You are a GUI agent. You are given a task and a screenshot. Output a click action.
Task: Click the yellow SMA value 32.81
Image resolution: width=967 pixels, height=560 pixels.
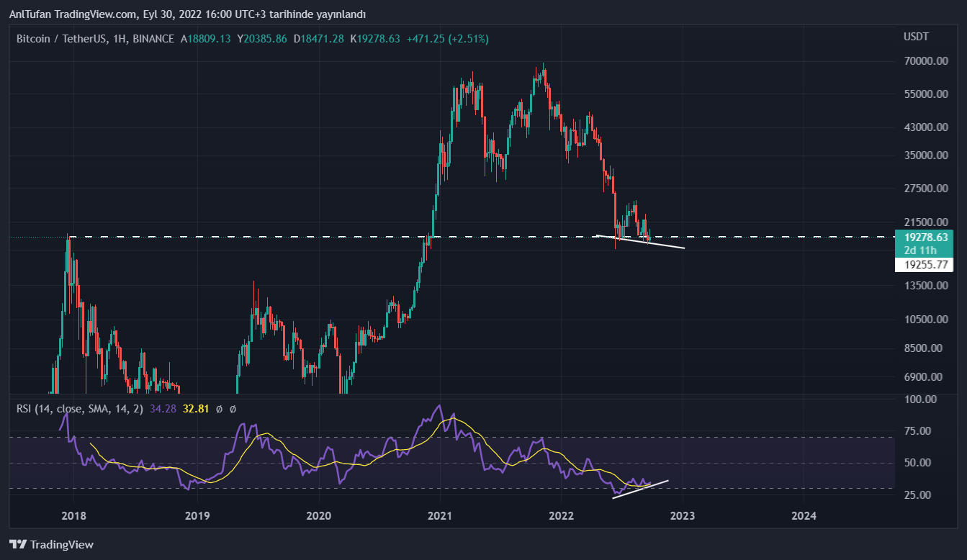[x=196, y=409]
